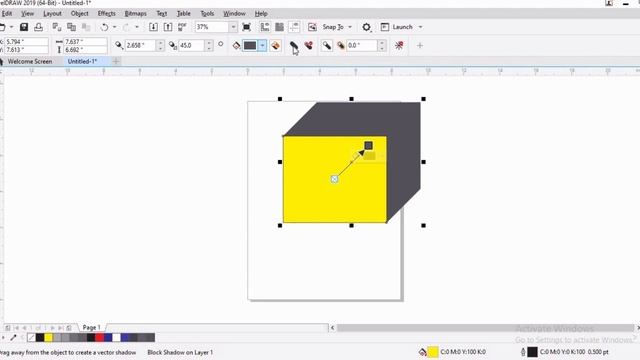Click the Full-screen preview icon
The width and height of the screenshot is (640, 360).
pos(247,27)
